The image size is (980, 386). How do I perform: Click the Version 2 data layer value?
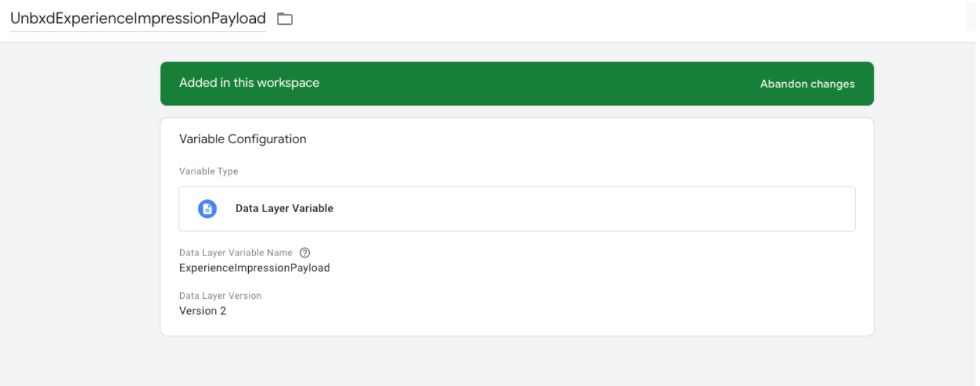[x=202, y=311]
